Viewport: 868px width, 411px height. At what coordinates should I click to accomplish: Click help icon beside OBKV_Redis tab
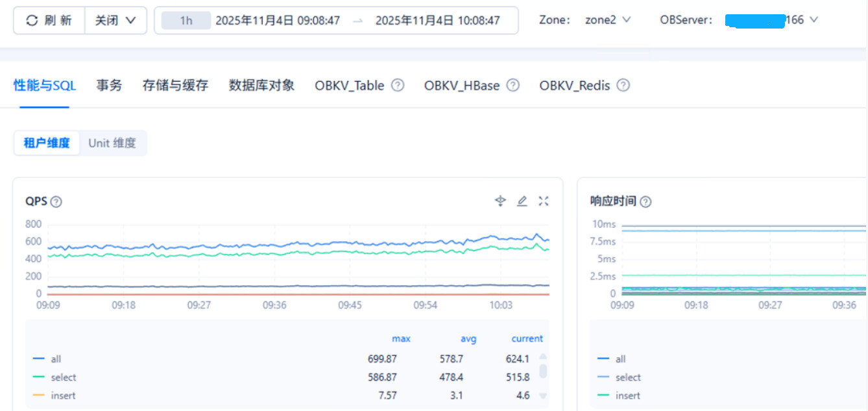[623, 85]
